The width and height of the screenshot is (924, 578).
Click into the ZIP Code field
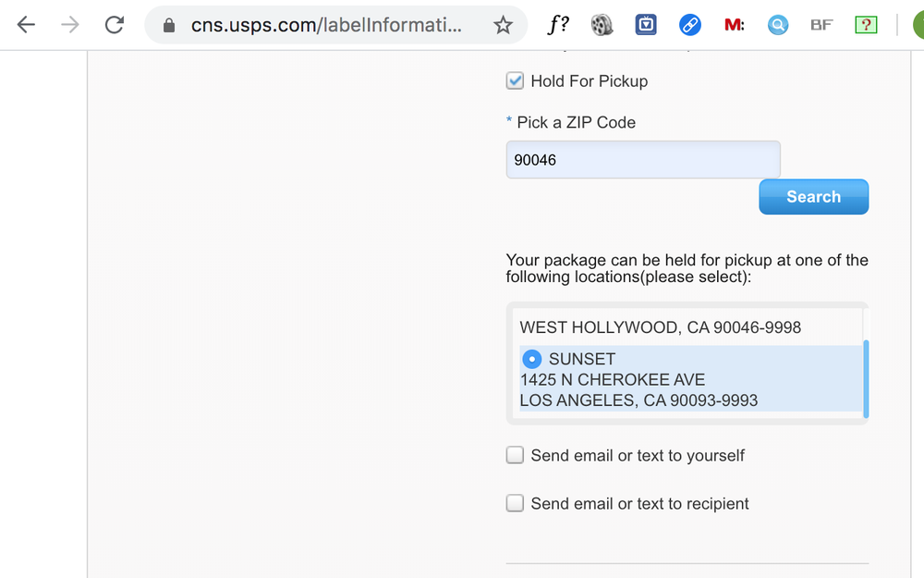(642, 160)
